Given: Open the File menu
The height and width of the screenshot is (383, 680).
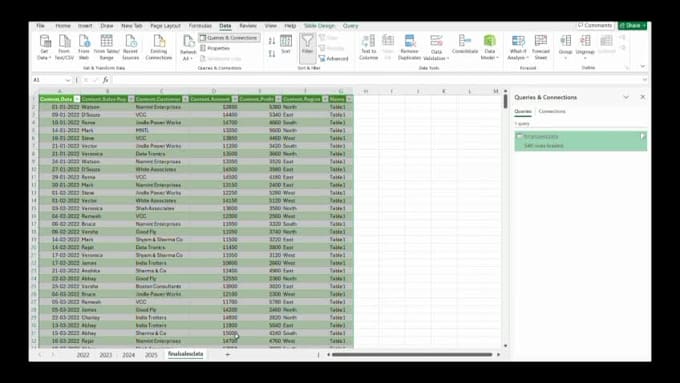Looking at the screenshot, I should (40, 26).
